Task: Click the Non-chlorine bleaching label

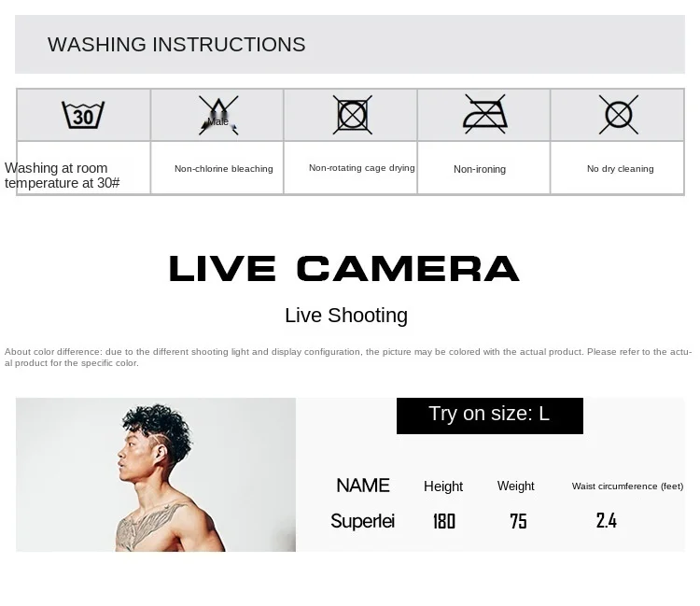Action: [x=224, y=169]
